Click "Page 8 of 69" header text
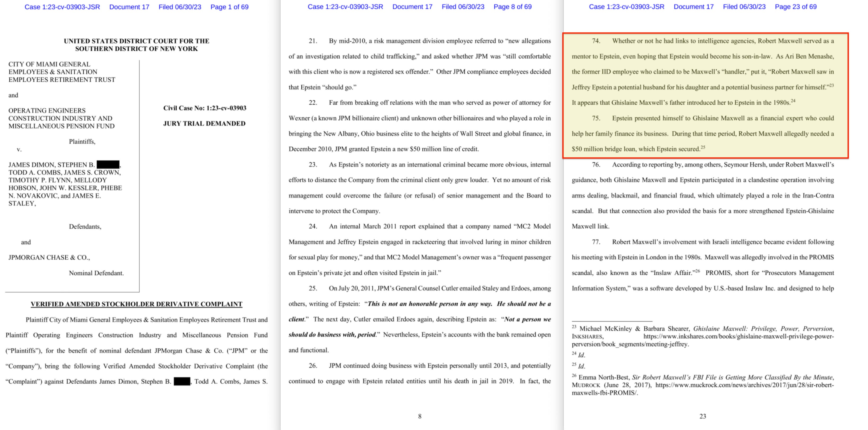This screenshot has height=430, width=868. point(512,7)
